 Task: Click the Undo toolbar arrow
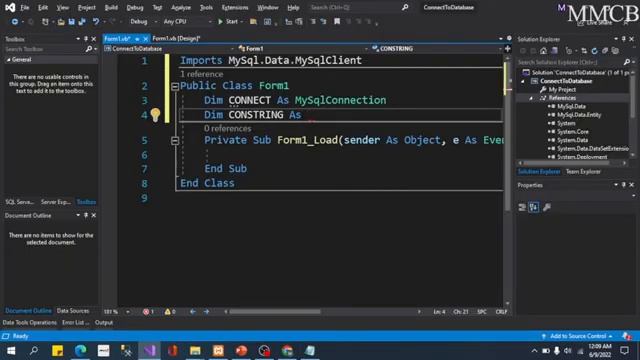96,22
